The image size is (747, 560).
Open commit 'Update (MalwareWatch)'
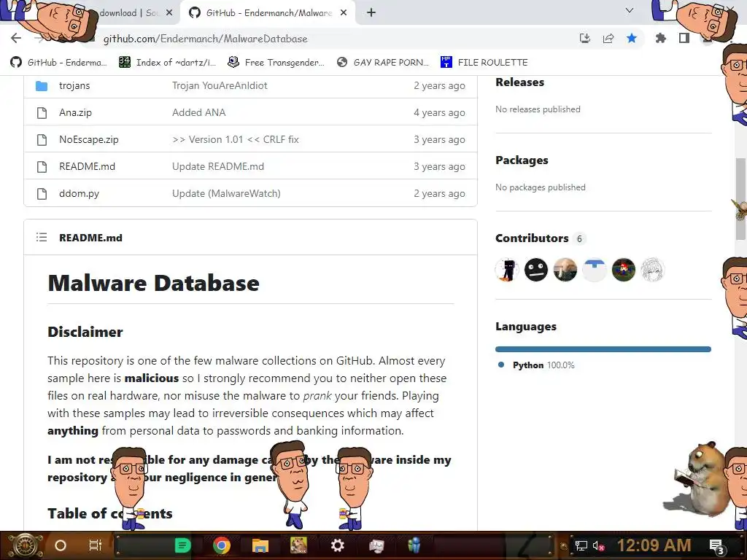point(226,194)
